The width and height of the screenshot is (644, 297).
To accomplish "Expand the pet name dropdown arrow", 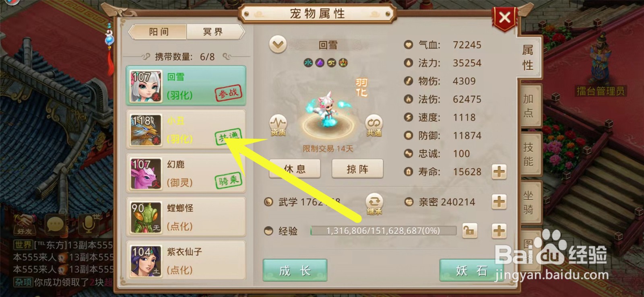I will [278, 44].
